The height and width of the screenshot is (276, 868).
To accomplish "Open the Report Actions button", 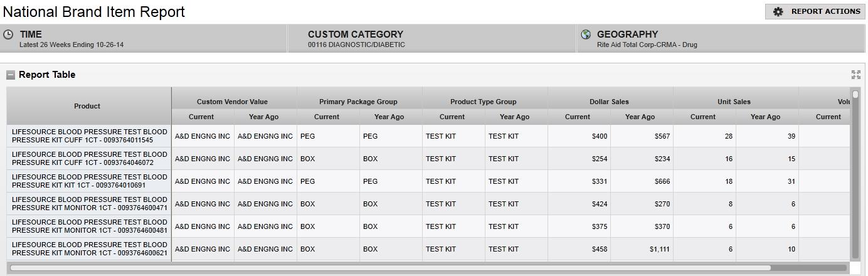I will pos(815,12).
